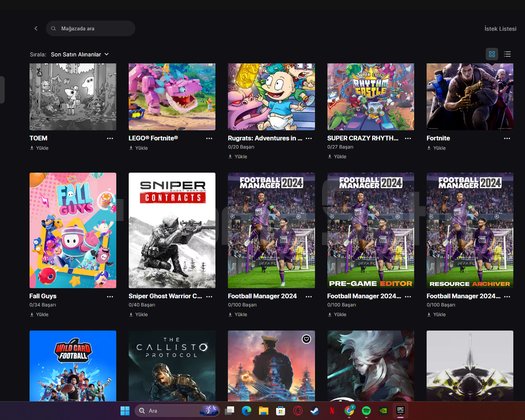
Task: Click Yükle under SUPER CRAZY RHYTHM CASTLE
Action: pos(337,156)
